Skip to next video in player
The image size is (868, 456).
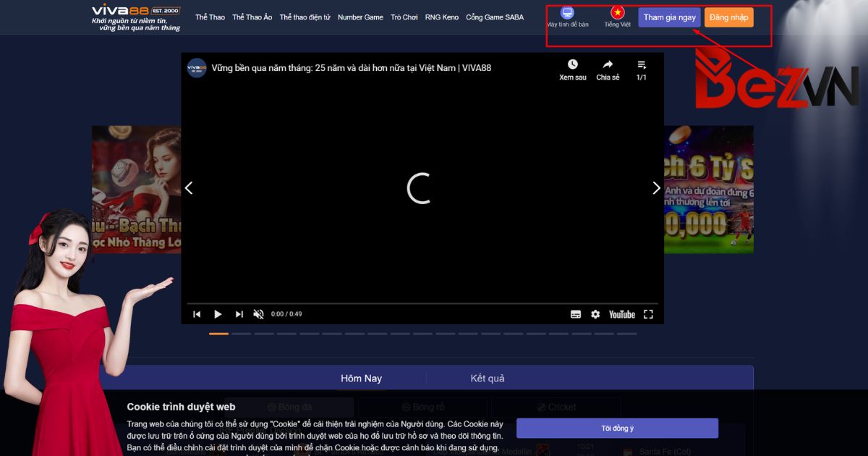coord(239,314)
